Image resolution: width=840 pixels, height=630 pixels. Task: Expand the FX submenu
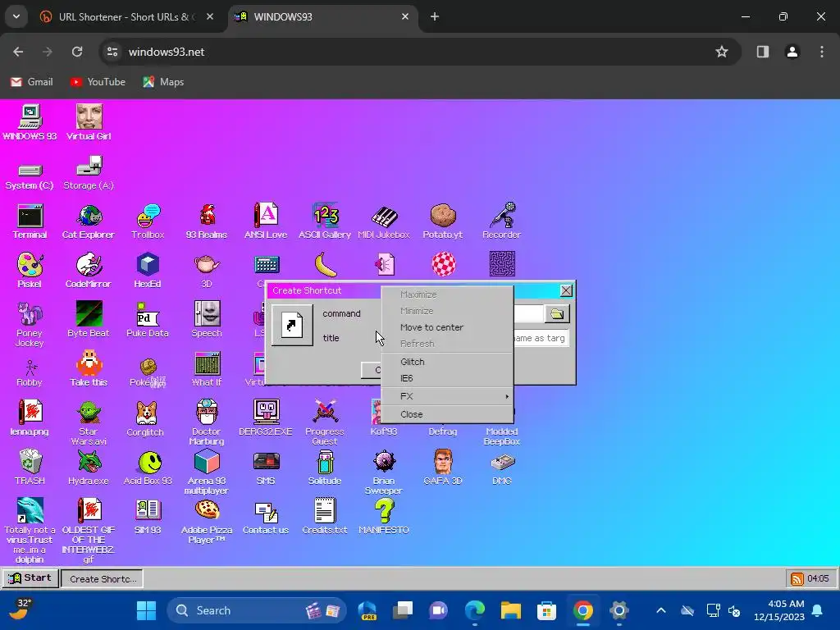point(447,396)
